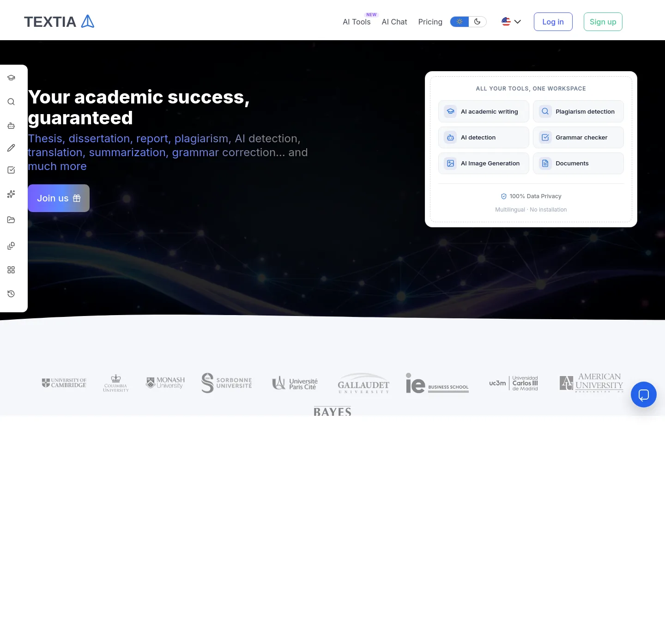This screenshot has height=644, width=665.
Task: Open the floating chat bubble button
Action: tap(644, 395)
